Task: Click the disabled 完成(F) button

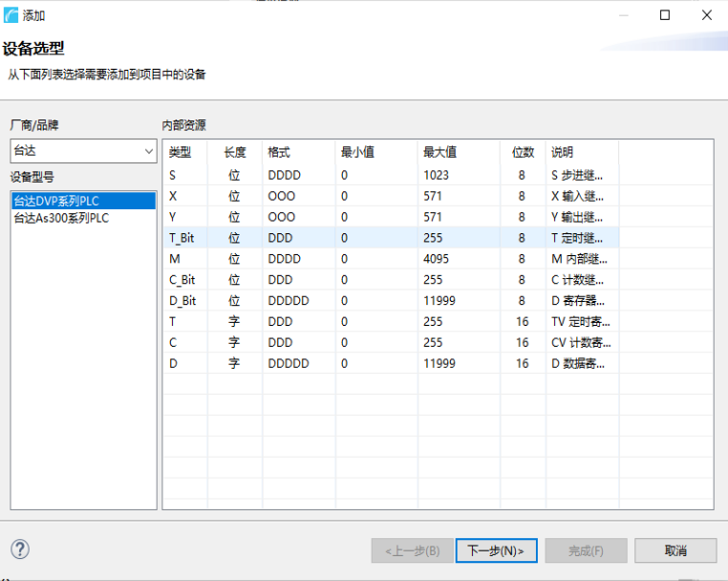Action: [x=586, y=550]
